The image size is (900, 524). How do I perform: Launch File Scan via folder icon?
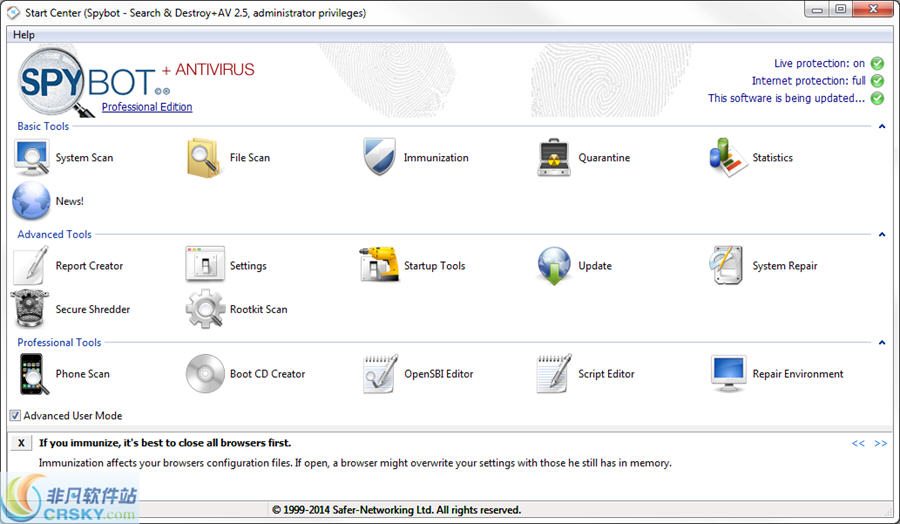pos(203,158)
